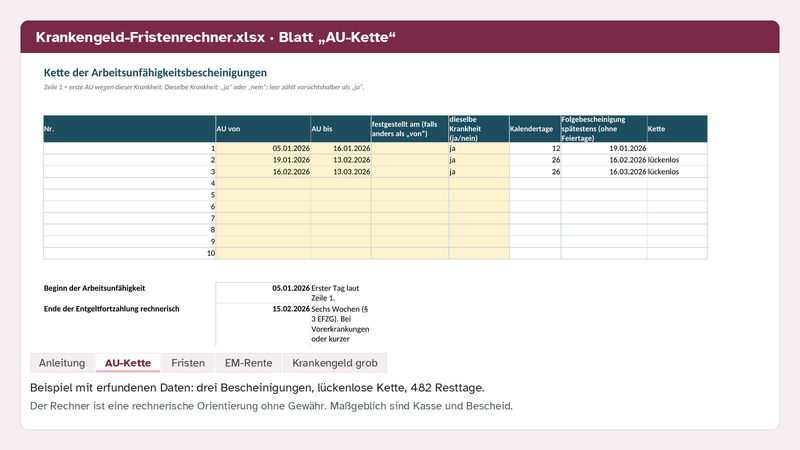Click AU von cell 05.01.2026 in row 1

[263, 148]
